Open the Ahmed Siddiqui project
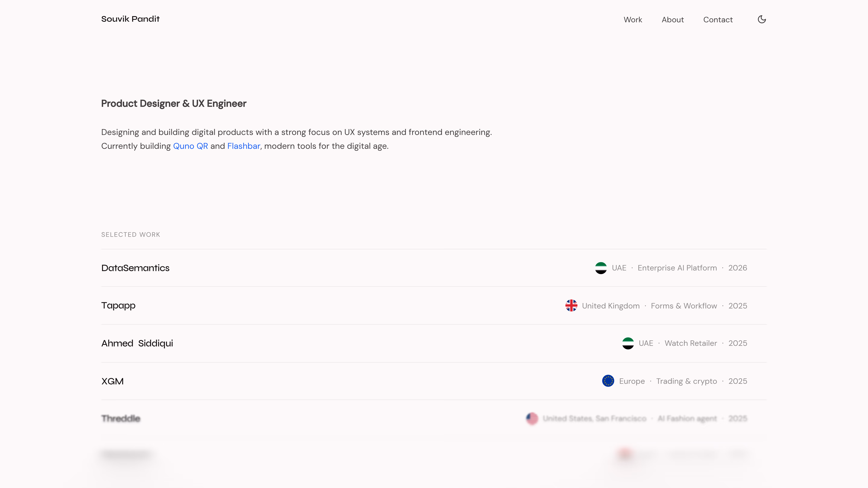 coord(434,343)
